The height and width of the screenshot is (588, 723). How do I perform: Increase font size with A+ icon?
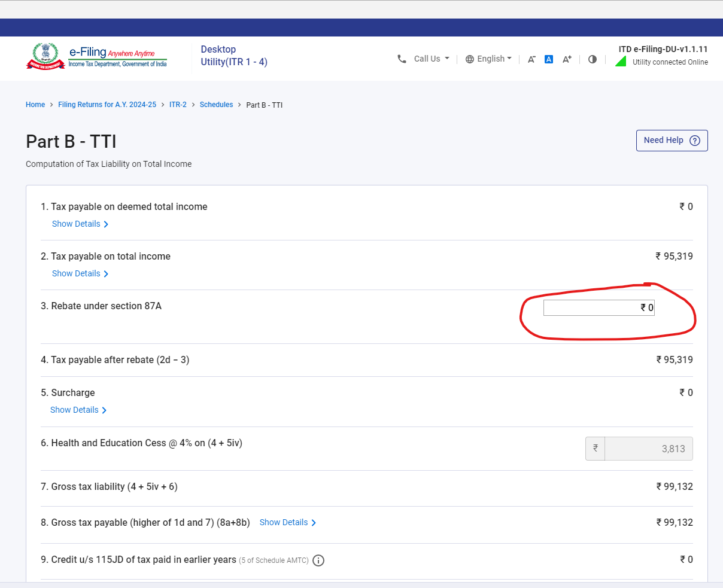(567, 59)
